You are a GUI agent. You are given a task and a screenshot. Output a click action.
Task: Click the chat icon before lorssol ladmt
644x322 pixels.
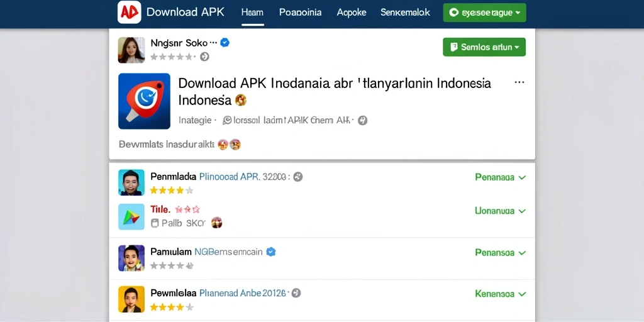coord(227,120)
